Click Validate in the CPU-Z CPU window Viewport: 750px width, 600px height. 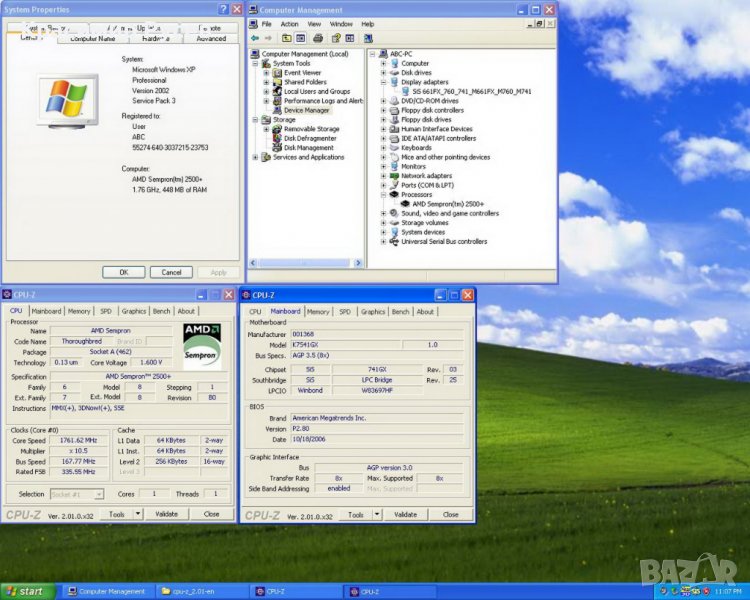coord(167,514)
